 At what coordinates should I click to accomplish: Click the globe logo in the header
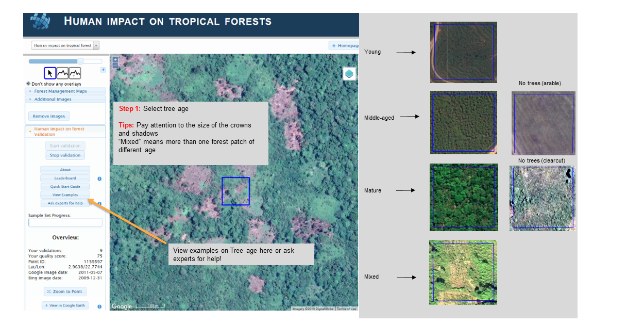click(41, 22)
